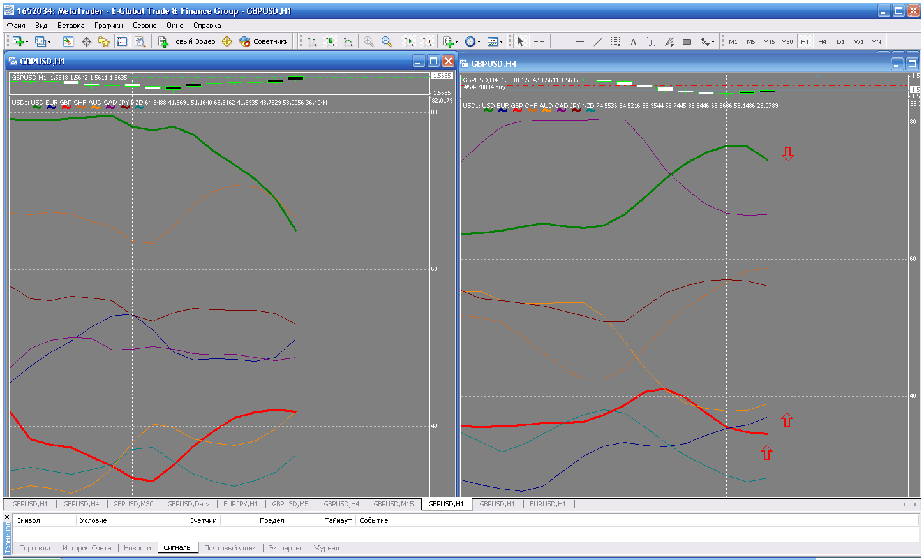Click the Zoom Out magnifier icon
924x560 pixels.
tap(387, 41)
